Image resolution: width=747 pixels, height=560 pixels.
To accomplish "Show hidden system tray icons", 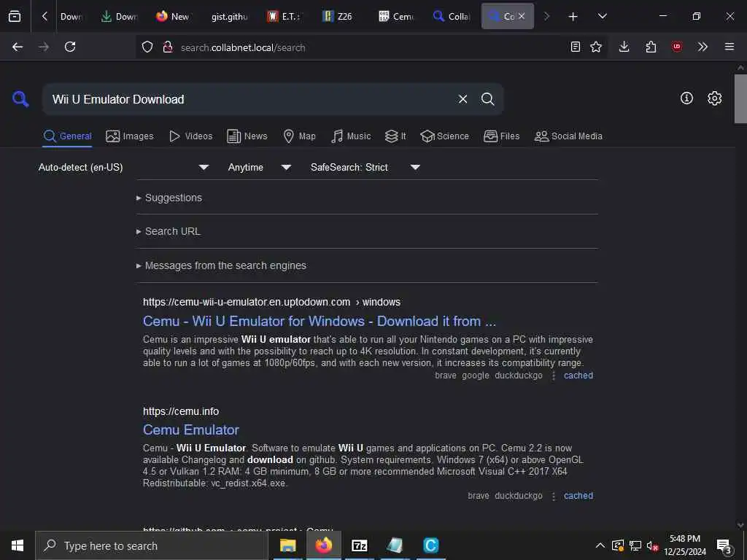I will (x=600, y=545).
